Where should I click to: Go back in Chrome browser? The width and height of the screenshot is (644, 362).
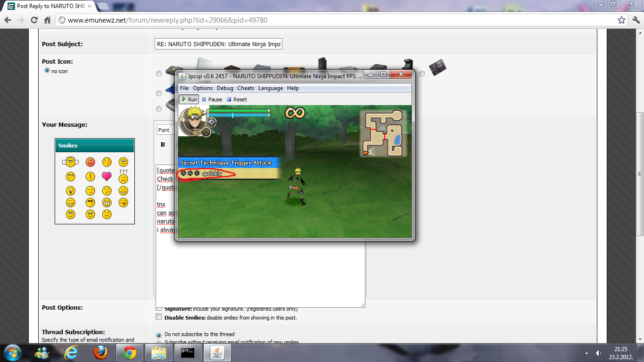[x=8, y=20]
